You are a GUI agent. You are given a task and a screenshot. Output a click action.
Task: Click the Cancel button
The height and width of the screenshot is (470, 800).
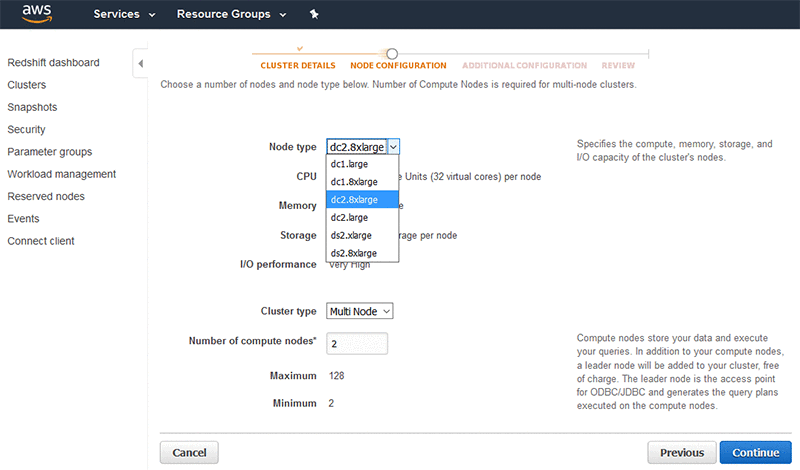point(189,453)
